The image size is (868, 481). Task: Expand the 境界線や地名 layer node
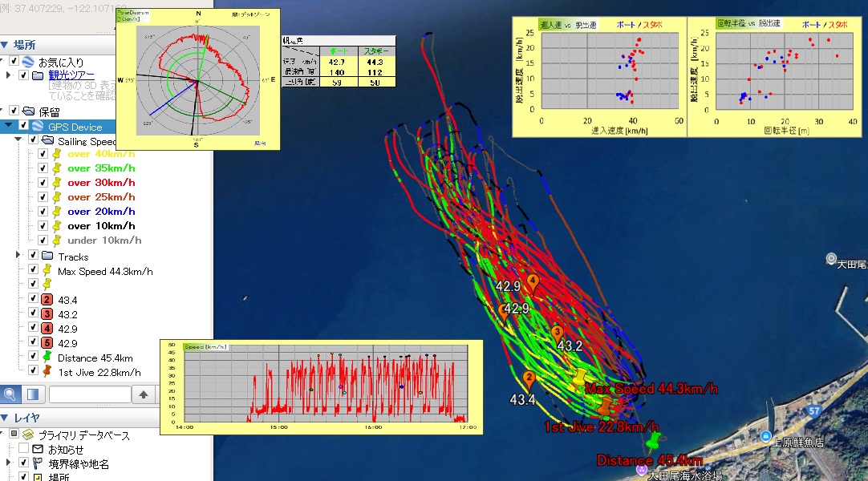[8, 463]
